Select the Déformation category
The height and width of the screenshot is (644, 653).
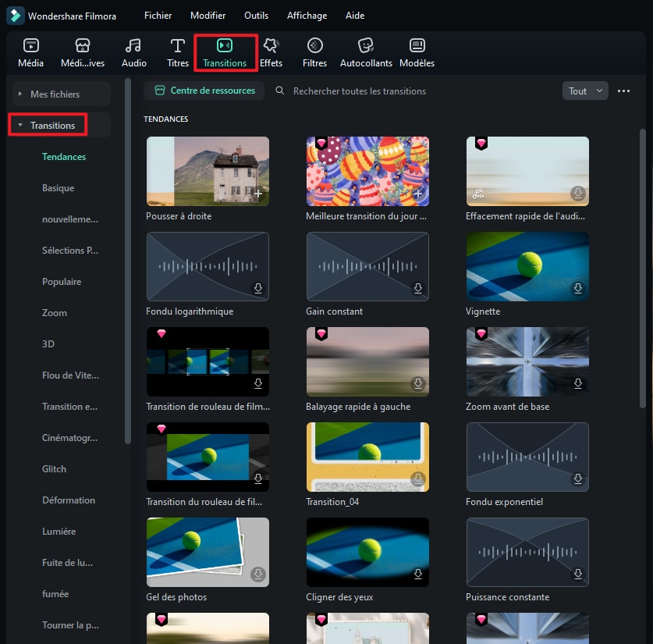[69, 500]
